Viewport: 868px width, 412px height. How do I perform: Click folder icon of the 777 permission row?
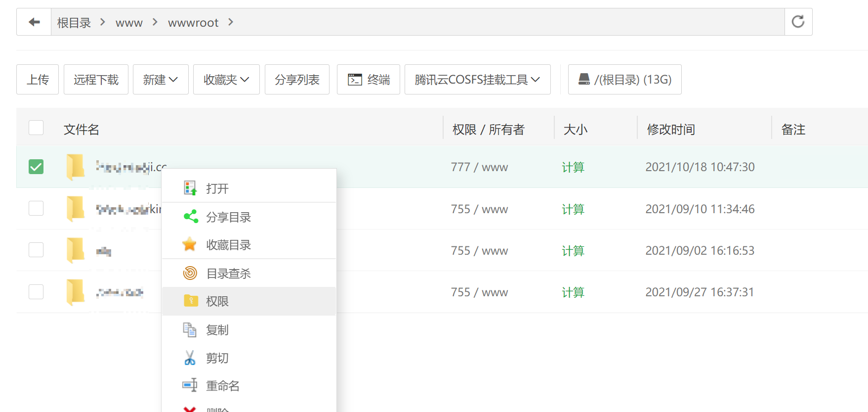coord(76,167)
